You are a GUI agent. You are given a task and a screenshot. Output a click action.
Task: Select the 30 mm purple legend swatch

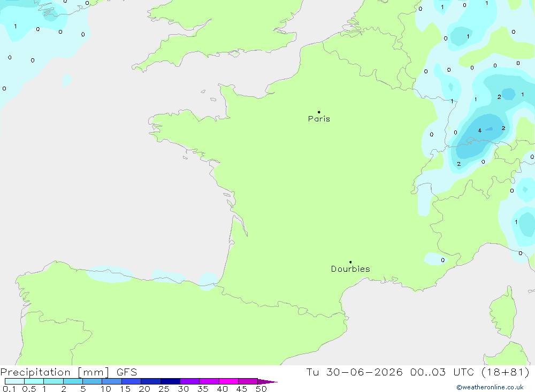[189, 381]
